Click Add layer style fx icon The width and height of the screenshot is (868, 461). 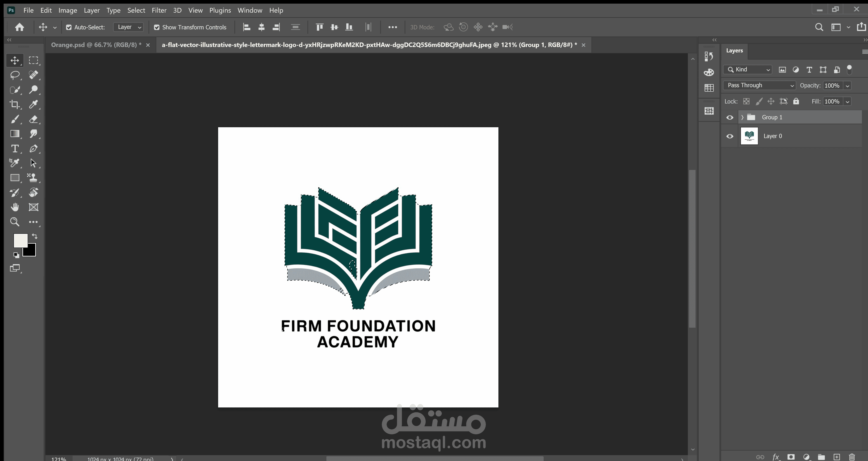click(x=776, y=457)
